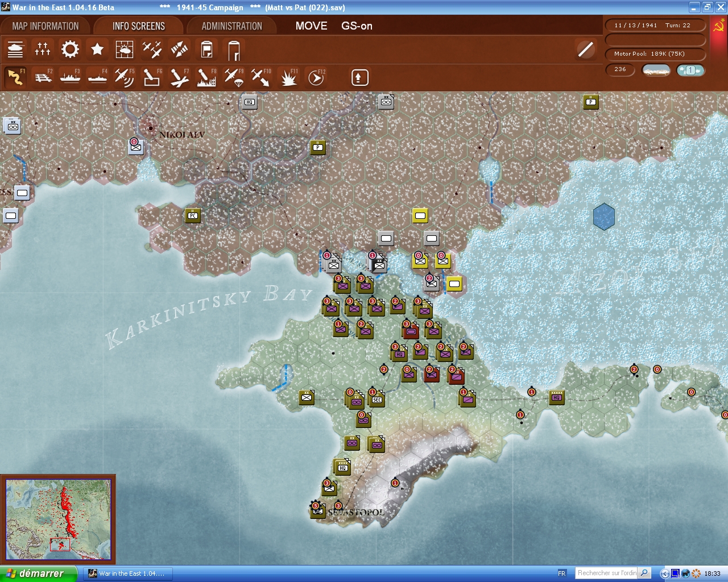
Task: Click the Motor Pool 189K readout
Action: tap(655, 54)
